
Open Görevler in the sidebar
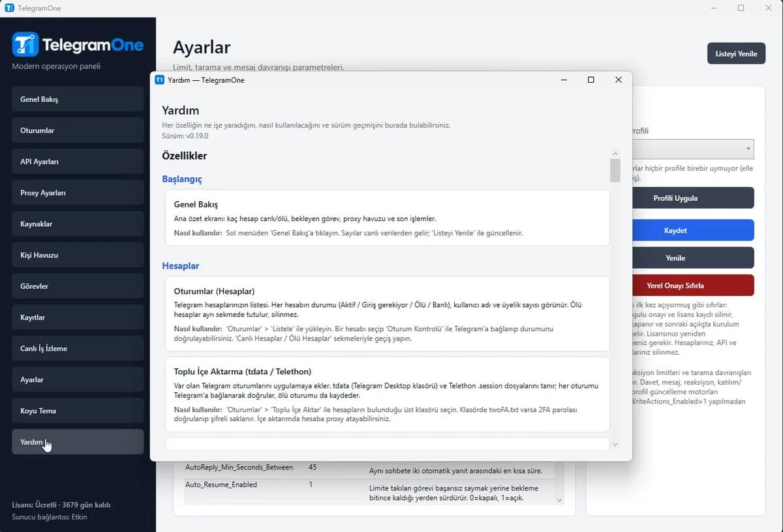point(78,286)
